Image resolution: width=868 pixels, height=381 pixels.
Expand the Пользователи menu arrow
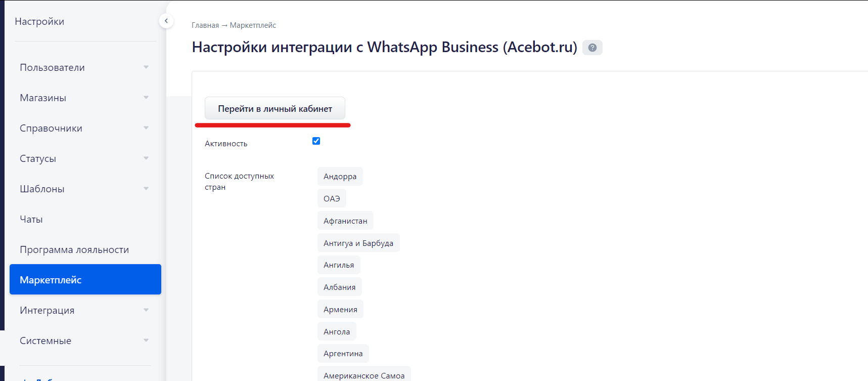tap(146, 67)
